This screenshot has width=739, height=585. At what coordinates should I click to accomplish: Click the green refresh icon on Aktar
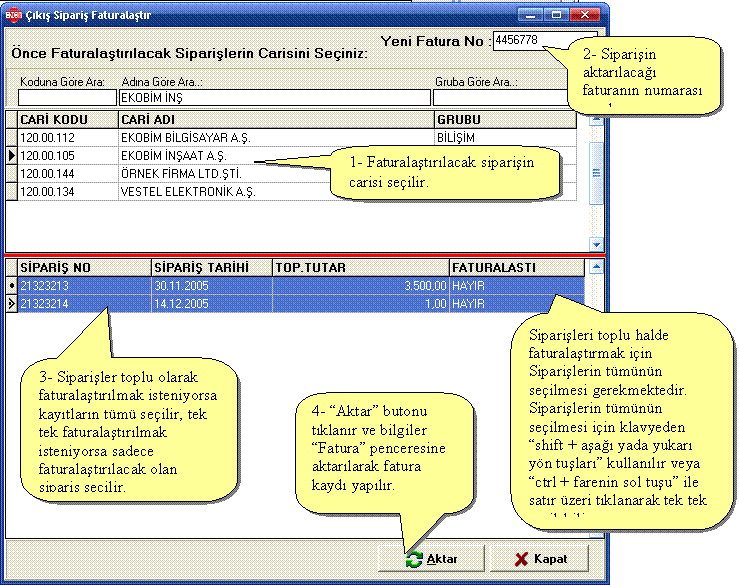tap(414, 559)
